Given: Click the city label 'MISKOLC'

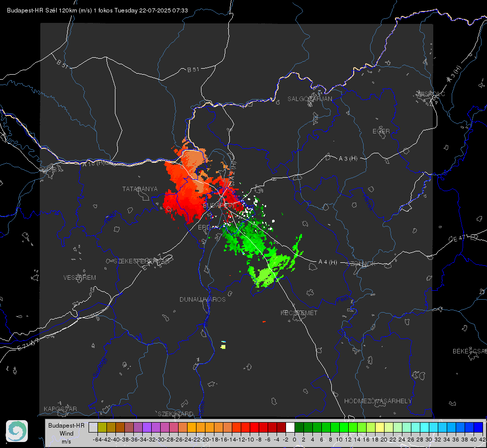Looking at the screenshot, I should 431,94.
